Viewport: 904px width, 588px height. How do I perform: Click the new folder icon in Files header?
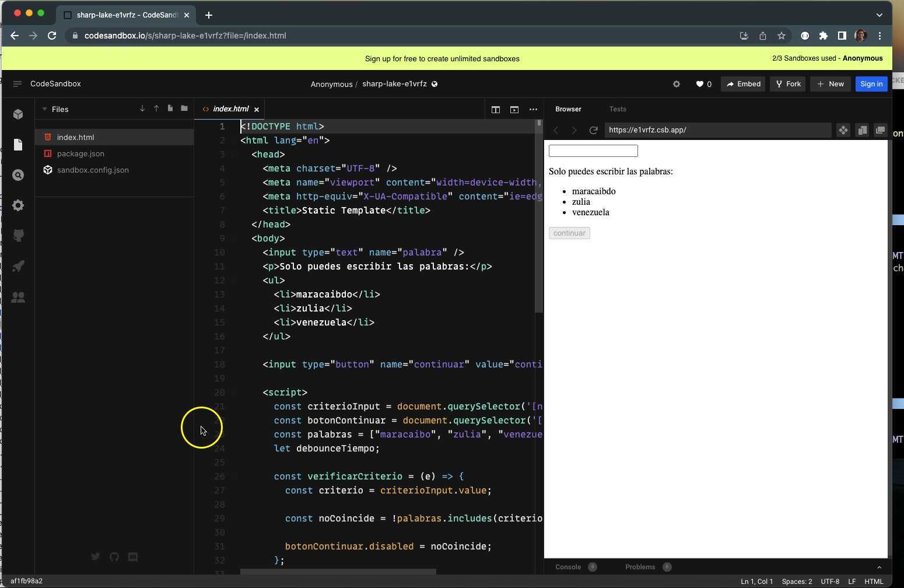point(184,108)
